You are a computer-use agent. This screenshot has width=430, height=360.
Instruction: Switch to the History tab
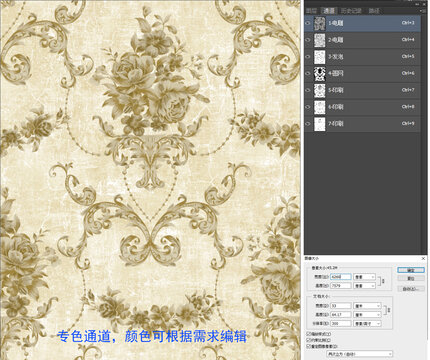(x=351, y=11)
